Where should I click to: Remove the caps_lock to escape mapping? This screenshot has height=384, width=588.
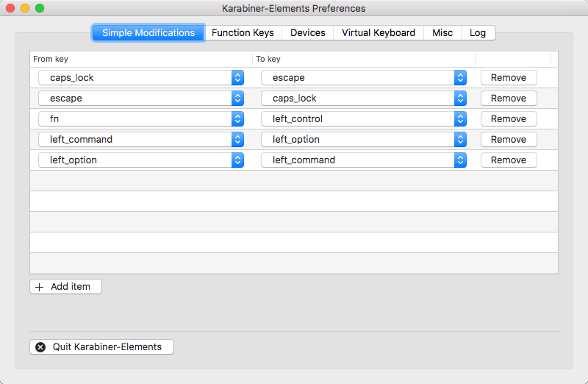tap(509, 78)
